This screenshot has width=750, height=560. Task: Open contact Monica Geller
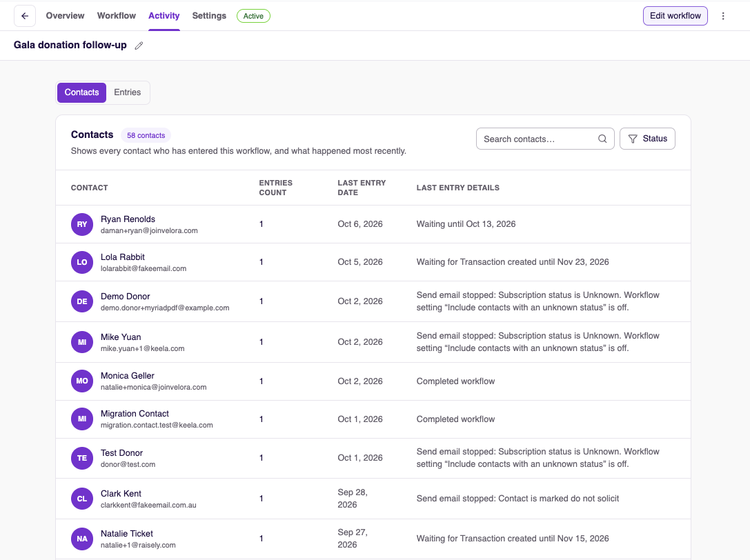(127, 375)
